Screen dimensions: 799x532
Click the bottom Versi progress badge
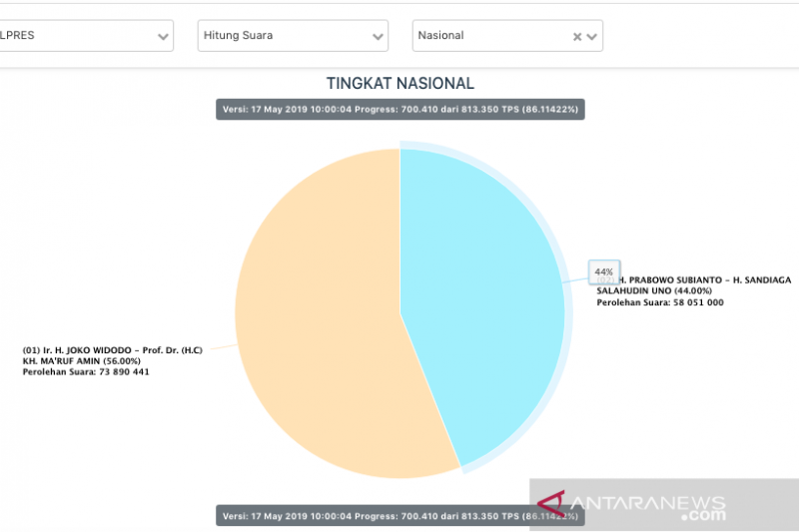(400, 516)
